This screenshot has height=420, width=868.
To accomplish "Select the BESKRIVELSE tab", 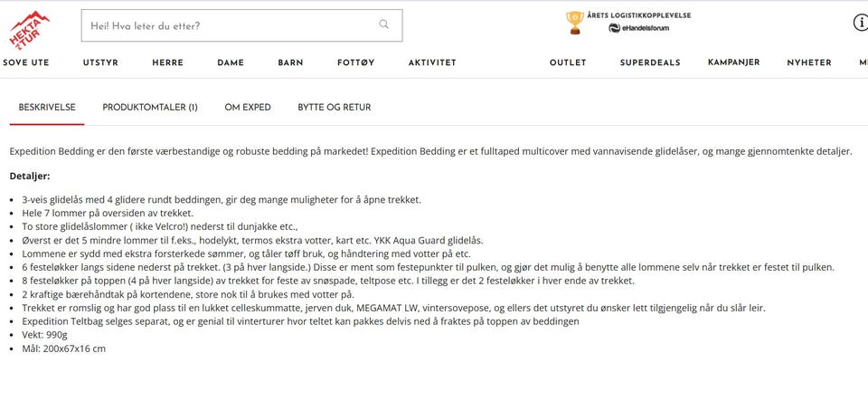I will (47, 108).
